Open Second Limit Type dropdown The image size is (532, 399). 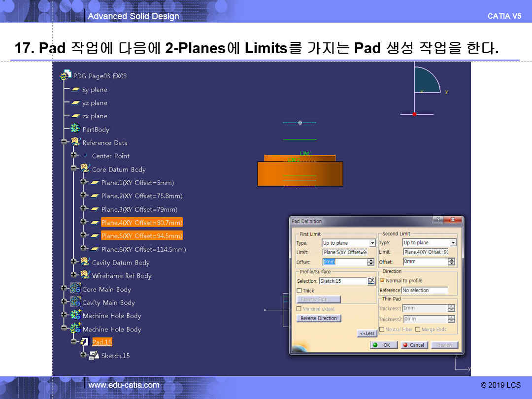[x=453, y=243]
